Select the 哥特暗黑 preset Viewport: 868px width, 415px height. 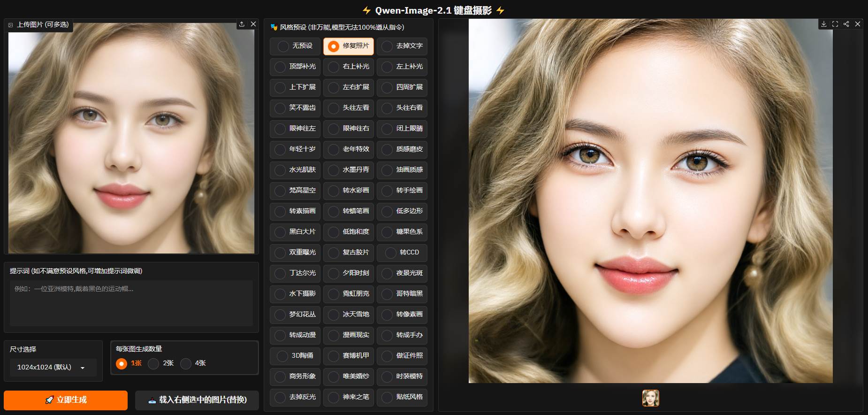pyautogui.click(x=402, y=294)
